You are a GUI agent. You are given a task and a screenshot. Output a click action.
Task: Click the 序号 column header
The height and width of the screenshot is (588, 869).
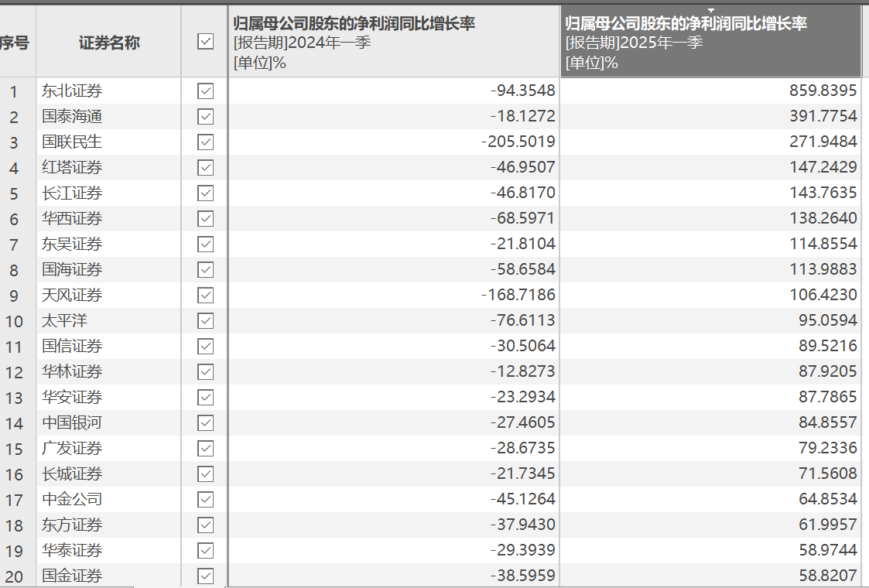click(x=14, y=41)
